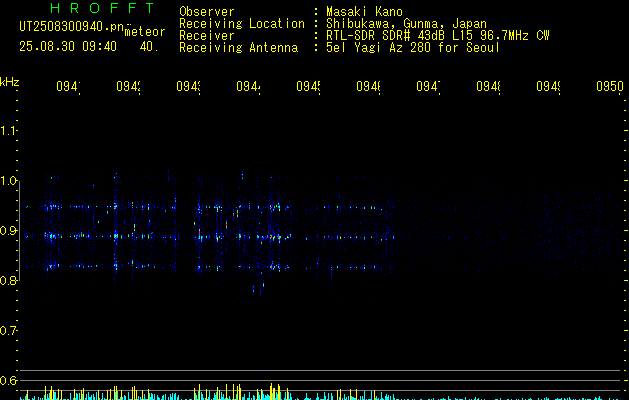Click the 0.6 kHz axis label
Viewport: 629px width, 400px height.
8,380
